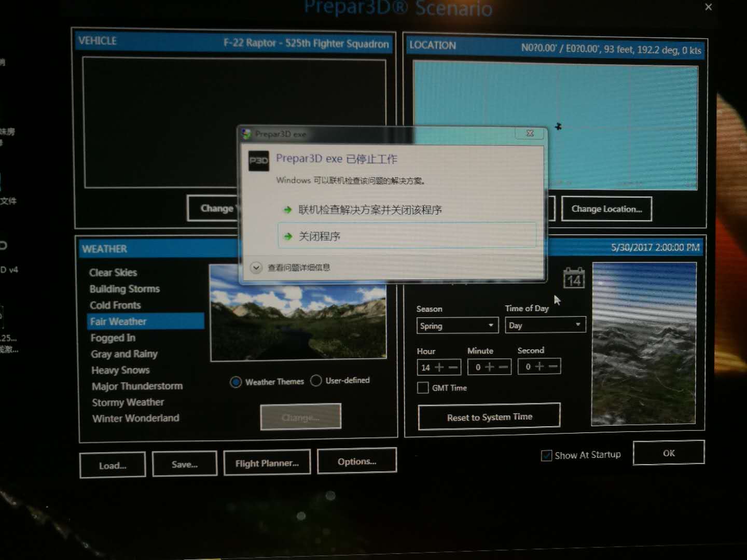This screenshot has height=560, width=747.
Task: Close the Prepar3D Scenario window
Action: tap(708, 7)
